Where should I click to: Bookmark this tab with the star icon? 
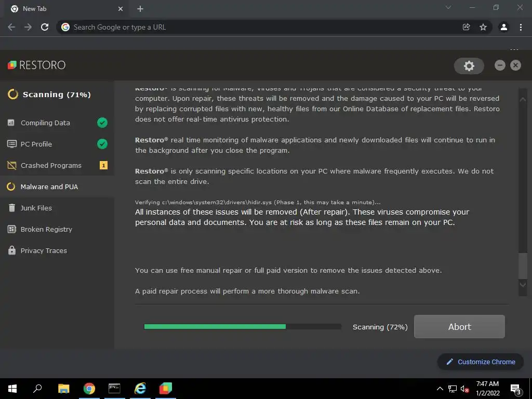[483, 27]
